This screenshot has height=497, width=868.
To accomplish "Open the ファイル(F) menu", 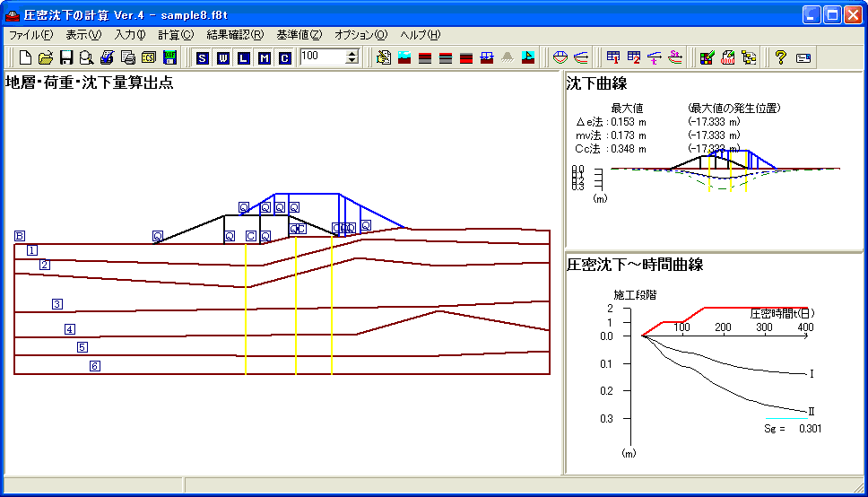I will tap(31, 35).
